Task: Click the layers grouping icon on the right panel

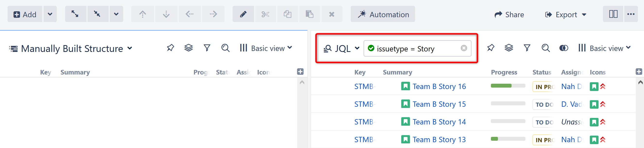Action: tap(509, 48)
